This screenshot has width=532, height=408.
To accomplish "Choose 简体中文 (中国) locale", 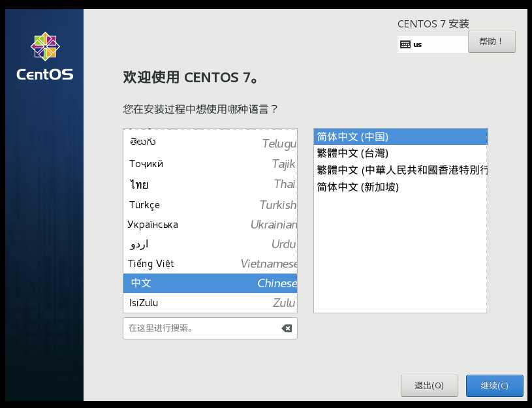I will [400, 137].
